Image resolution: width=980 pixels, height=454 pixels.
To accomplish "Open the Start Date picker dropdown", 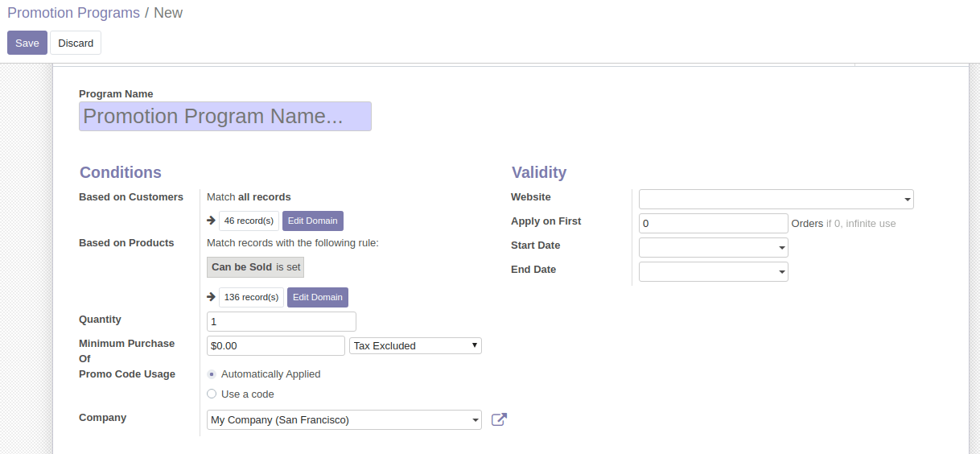I will click(714, 247).
